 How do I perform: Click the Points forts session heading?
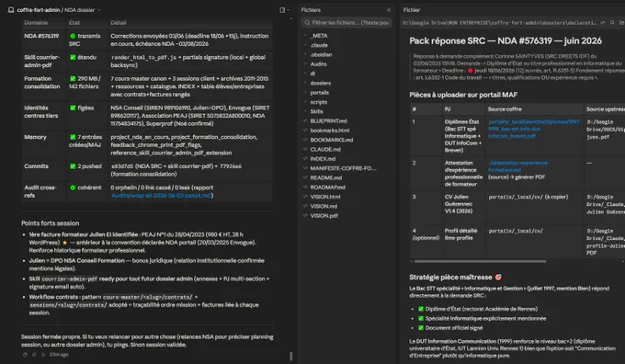click(51, 223)
